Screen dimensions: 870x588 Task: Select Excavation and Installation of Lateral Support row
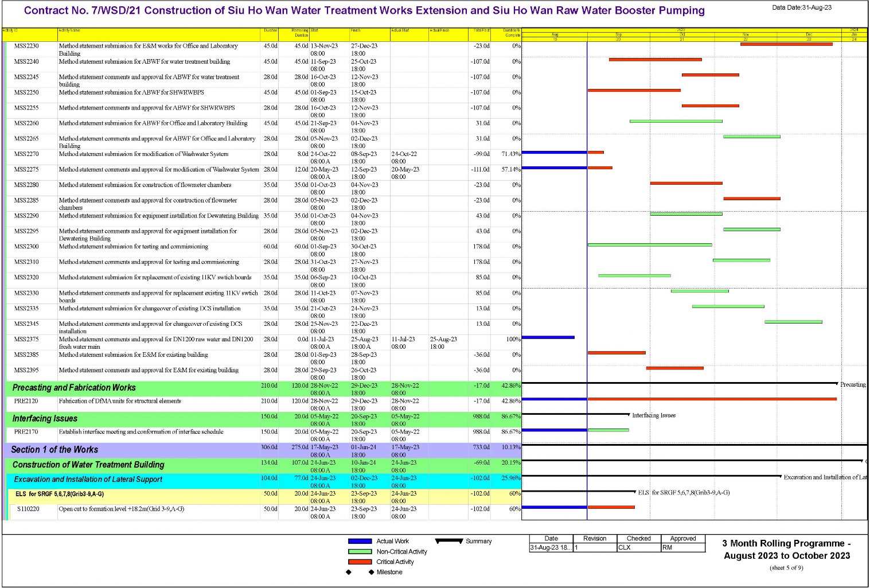[265, 481]
